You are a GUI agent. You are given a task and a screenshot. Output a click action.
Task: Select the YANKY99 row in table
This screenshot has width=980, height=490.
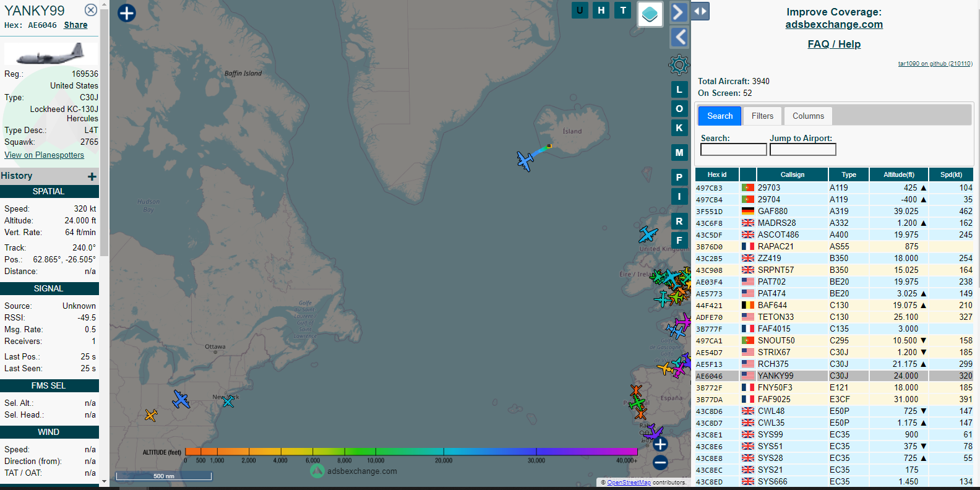coord(834,376)
